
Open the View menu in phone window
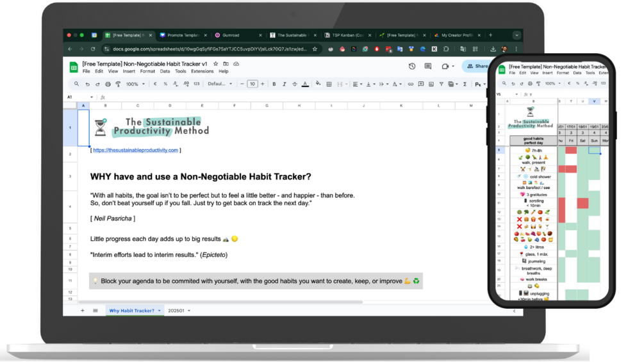pos(534,73)
